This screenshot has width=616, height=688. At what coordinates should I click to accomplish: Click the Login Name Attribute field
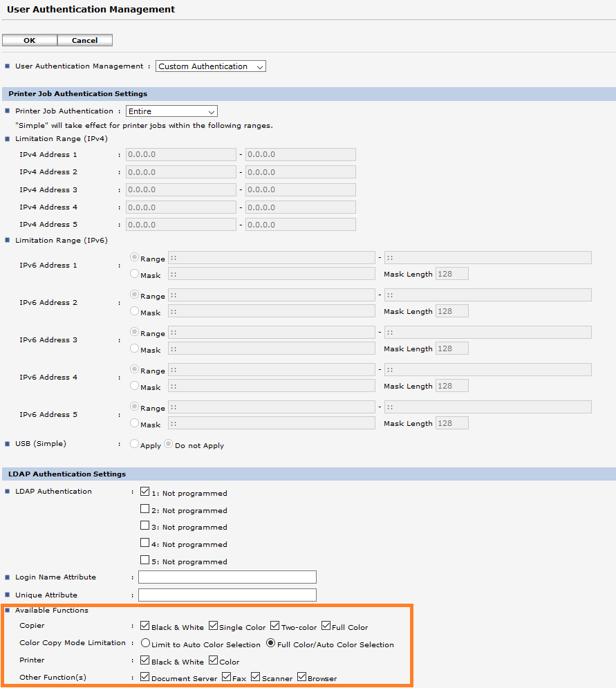[227, 577]
